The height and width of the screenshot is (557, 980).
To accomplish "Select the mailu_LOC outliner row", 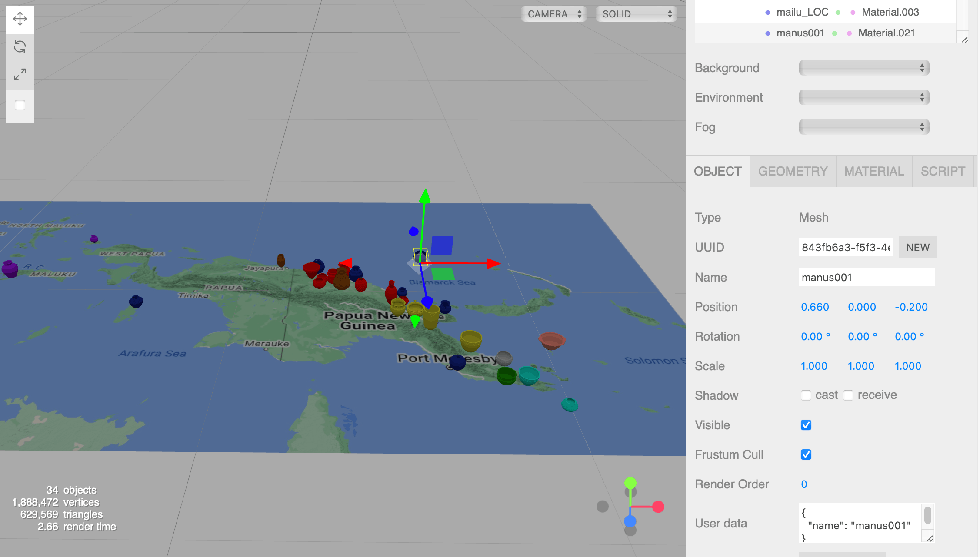I will [825, 12].
